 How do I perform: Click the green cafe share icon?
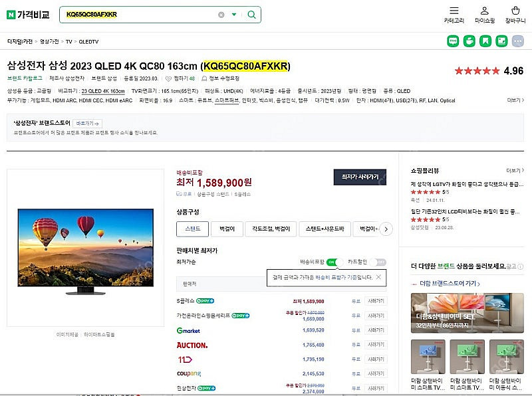(x=469, y=41)
